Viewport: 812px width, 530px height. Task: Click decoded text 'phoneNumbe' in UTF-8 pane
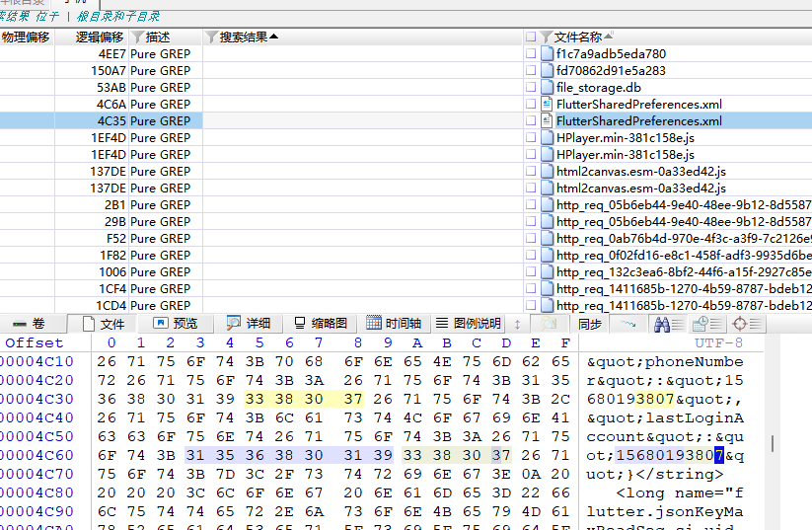pos(694,361)
